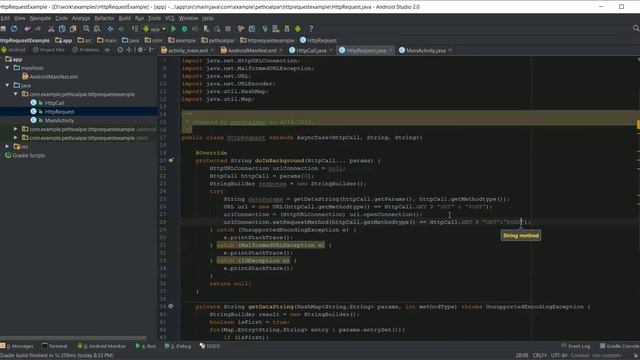Click the Paste clipboard icon

pos(73,29)
